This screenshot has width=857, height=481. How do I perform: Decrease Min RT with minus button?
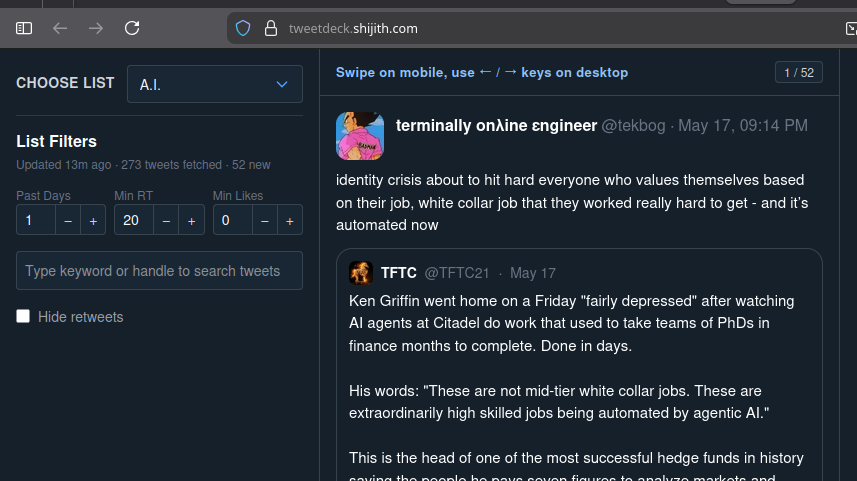click(x=166, y=220)
